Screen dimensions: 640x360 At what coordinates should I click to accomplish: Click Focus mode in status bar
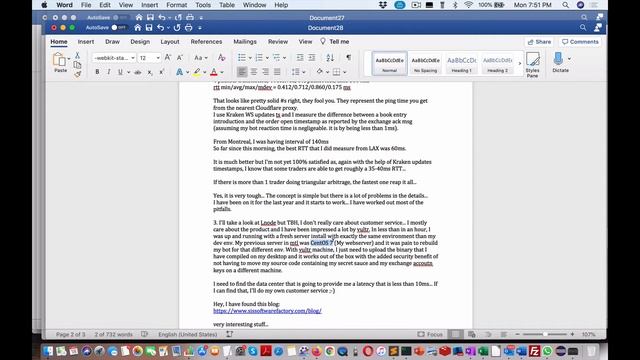pyautogui.click(x=430, y=334)
